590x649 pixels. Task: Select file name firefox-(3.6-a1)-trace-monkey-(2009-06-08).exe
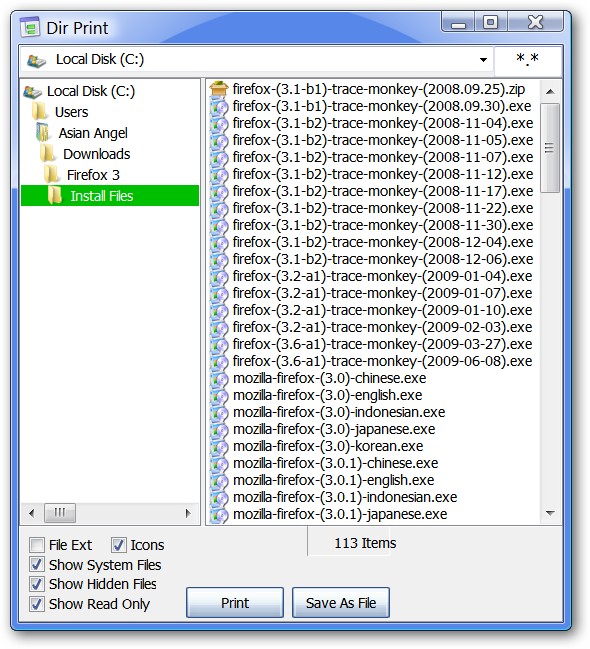[383, 361]
